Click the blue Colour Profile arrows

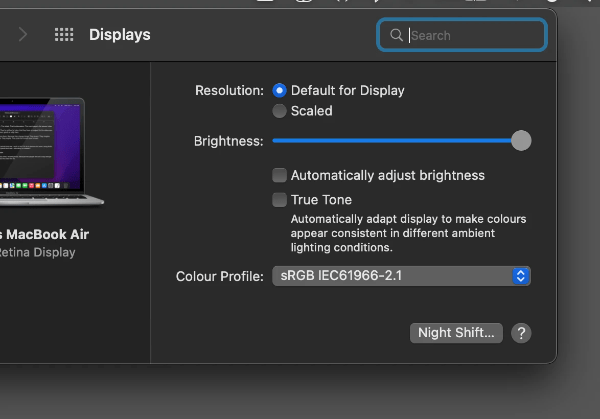coord(520,276)
